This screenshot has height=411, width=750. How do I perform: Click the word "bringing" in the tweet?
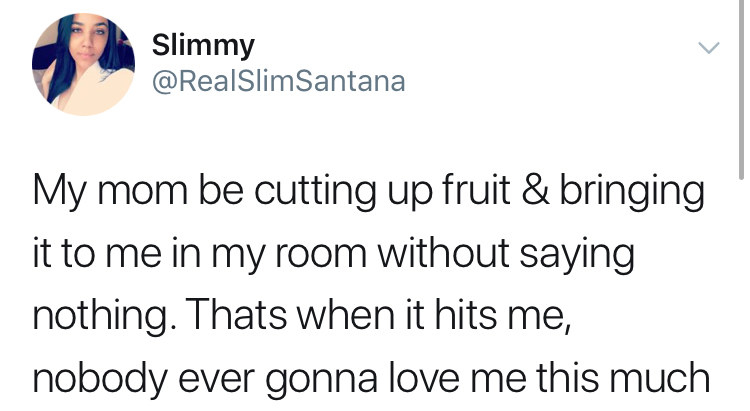[632, 192]
